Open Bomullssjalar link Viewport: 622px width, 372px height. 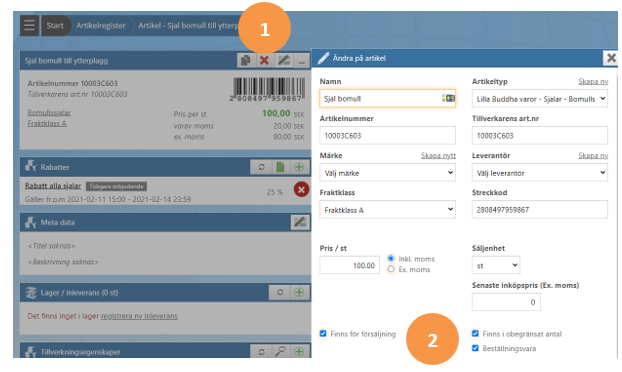(x=49, y=113)
